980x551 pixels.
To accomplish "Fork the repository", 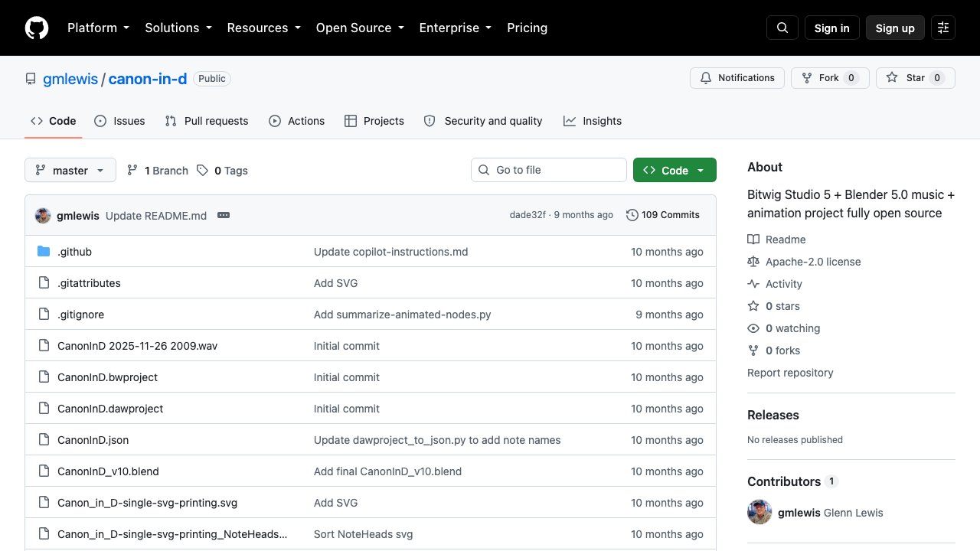I will tap(830, 78).
